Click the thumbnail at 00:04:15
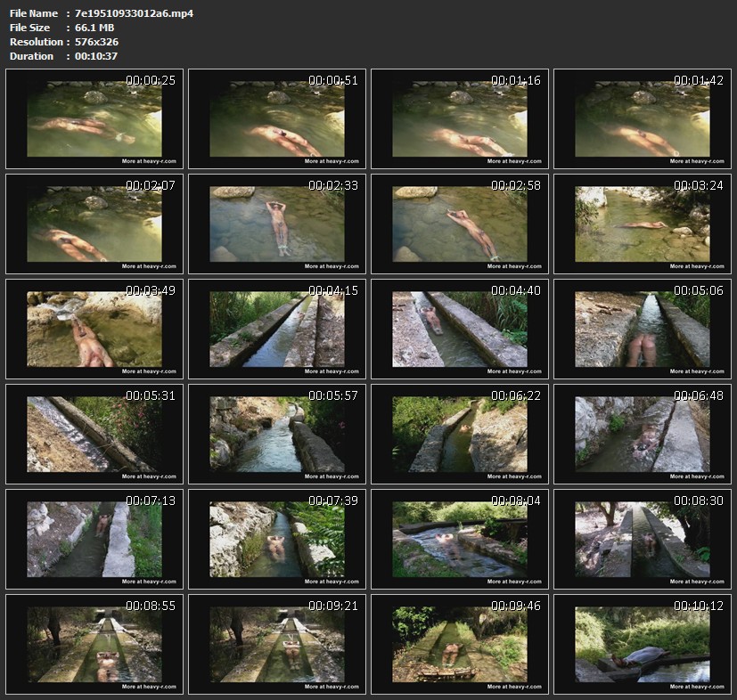This screenshot has width=737, height=700. point(277,330)
